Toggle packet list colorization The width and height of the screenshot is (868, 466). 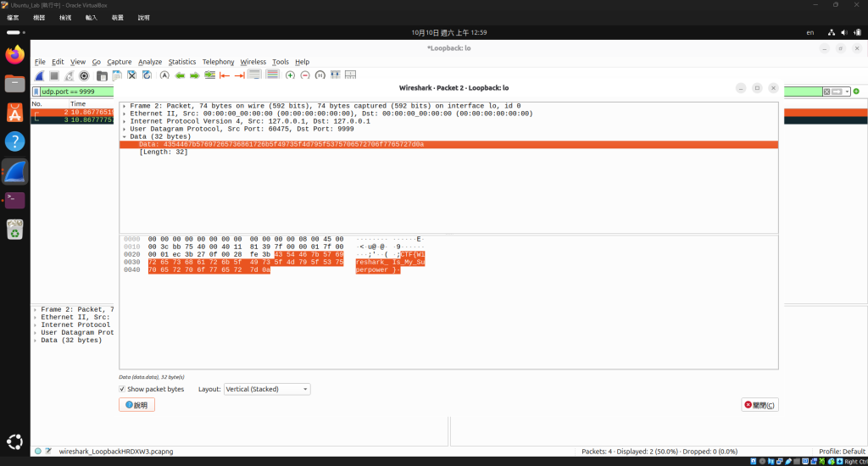[x=272, y=75]
